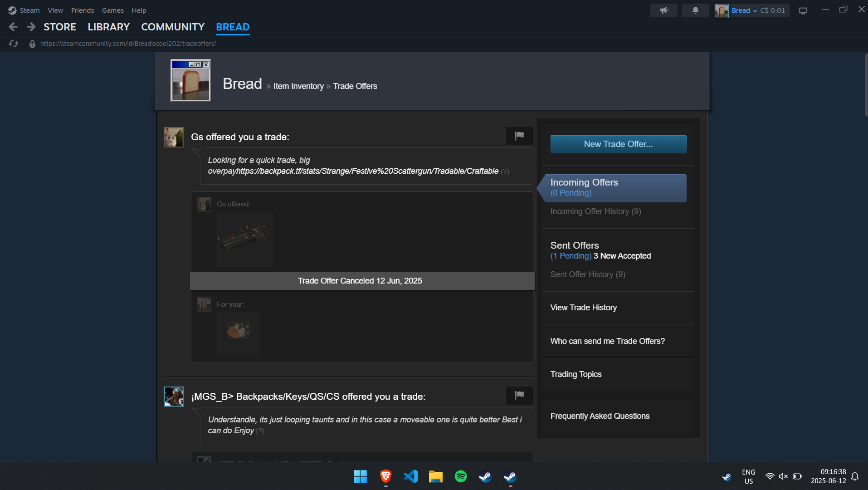Open Frequently Asked Questions
The image size is (868, 490).
[600, 416]
